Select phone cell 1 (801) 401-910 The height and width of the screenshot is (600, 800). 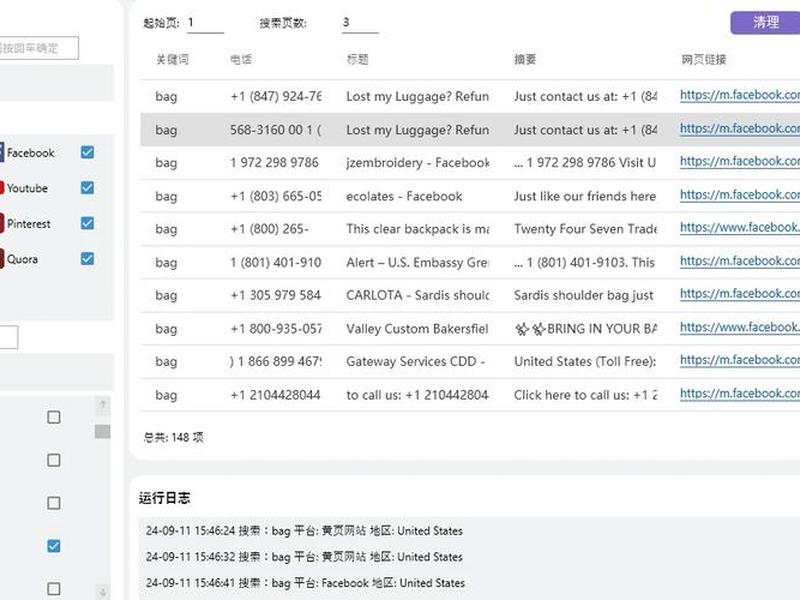276,263
